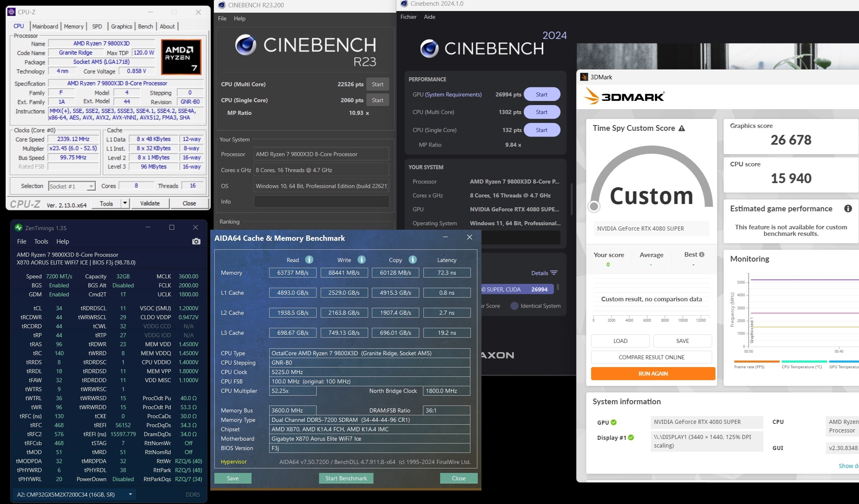Click the info icon beside Write
Screen dimensions: 859x504
tap(361, 260)
